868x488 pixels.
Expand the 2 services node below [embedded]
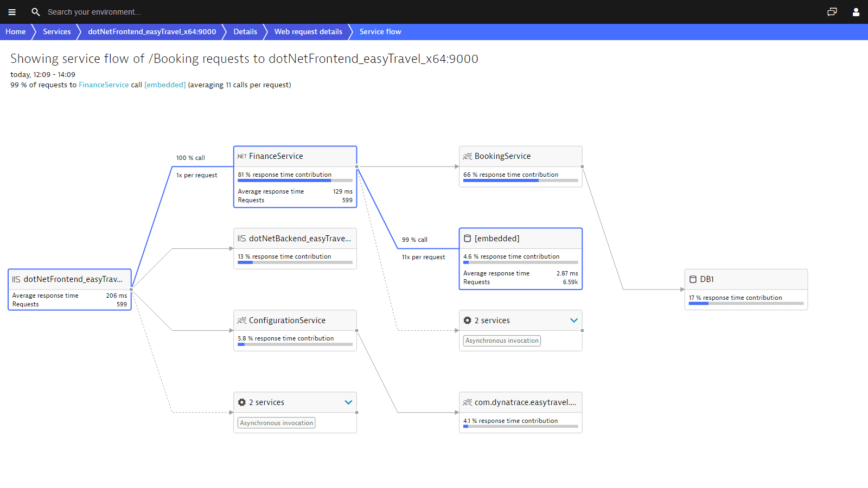coord(574,320)
